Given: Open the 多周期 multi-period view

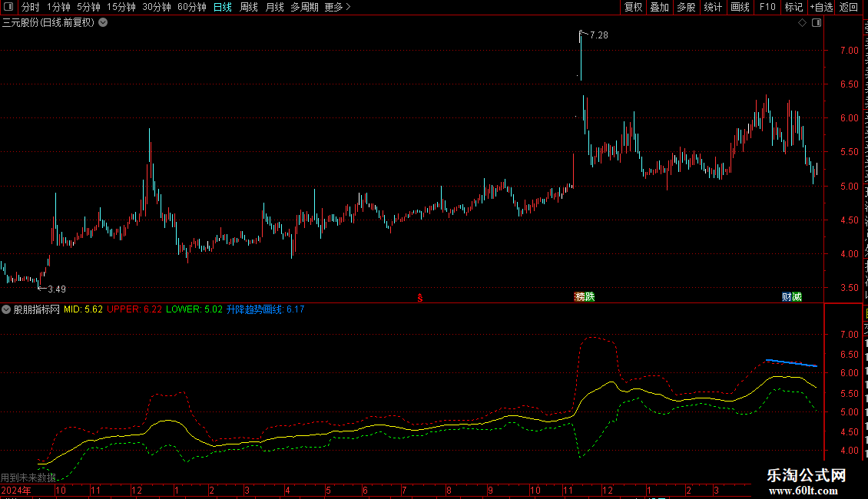Looking at the screenshot, I should pos(304,7).
